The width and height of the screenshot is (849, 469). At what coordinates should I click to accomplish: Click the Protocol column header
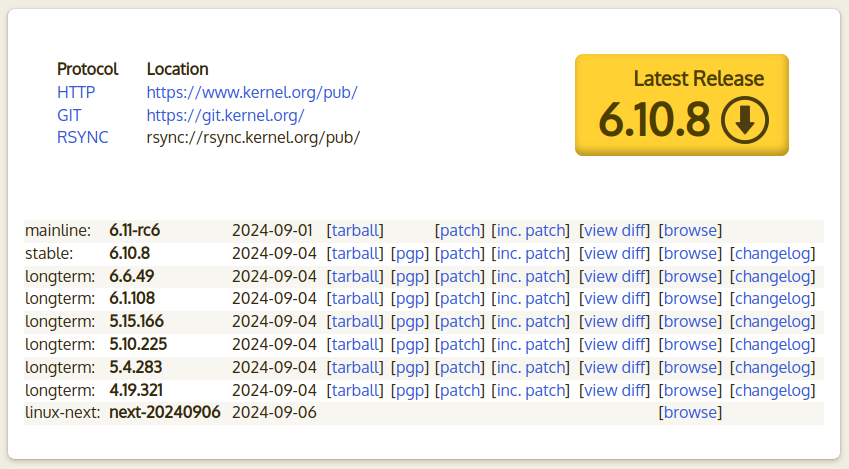click(87, 69)
